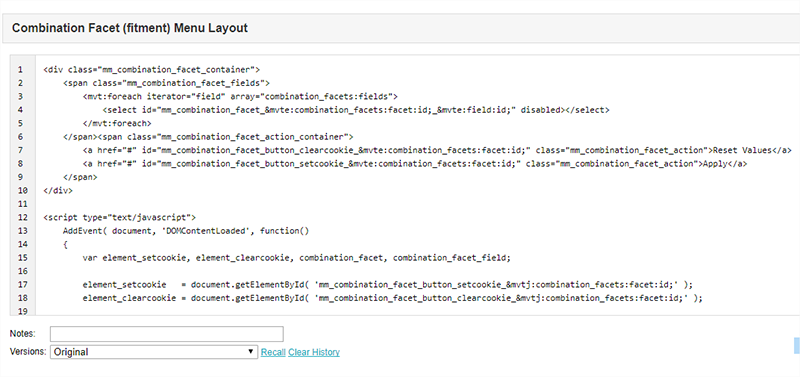The image size is (800, 377).
Task: Click the Combination Facet (fitment) Menu Layout heading
Action: (x=130, y=28)
